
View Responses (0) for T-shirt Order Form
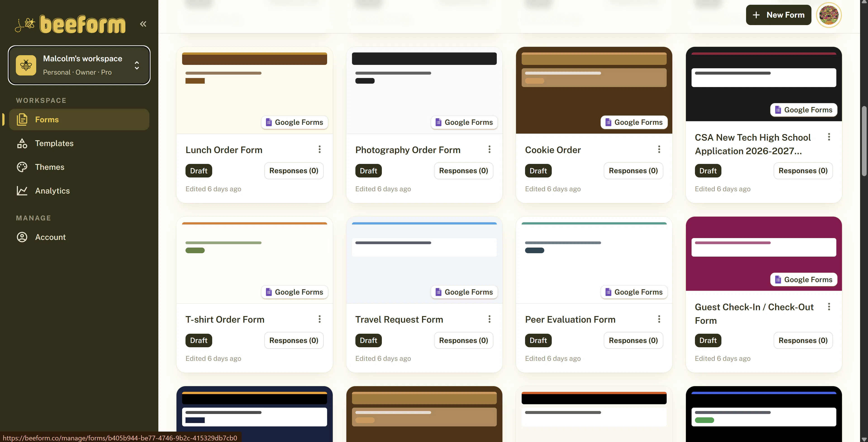click(294, 340)
